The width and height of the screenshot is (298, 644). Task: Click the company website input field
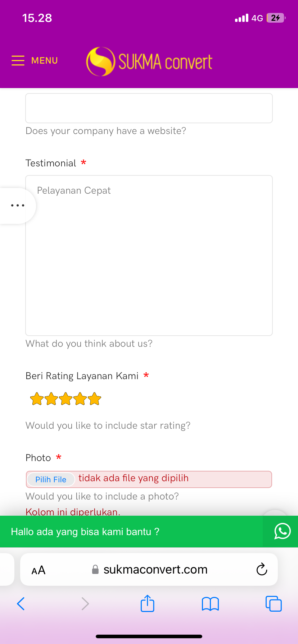(x=149, y=108)
